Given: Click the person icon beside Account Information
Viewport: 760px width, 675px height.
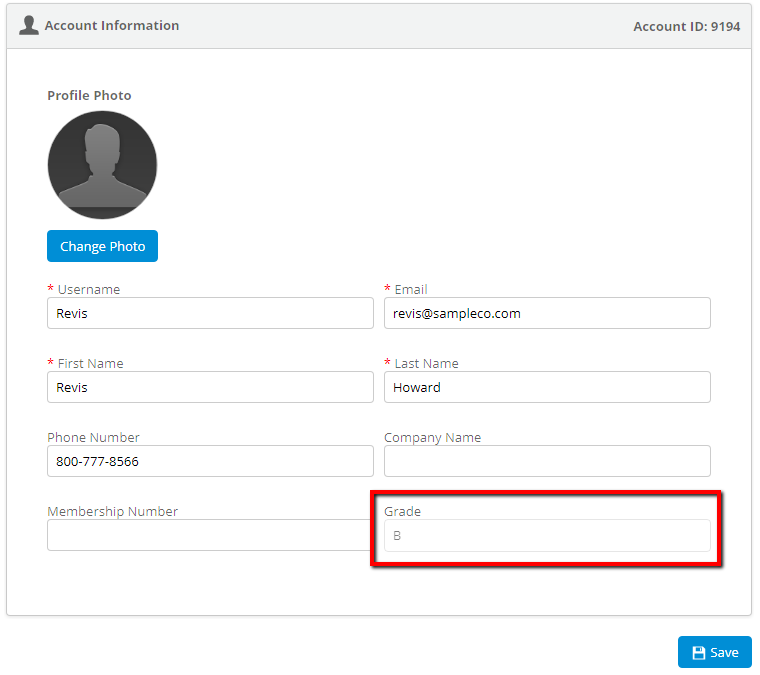Looking at the screenshot, I should coord(29,25).
